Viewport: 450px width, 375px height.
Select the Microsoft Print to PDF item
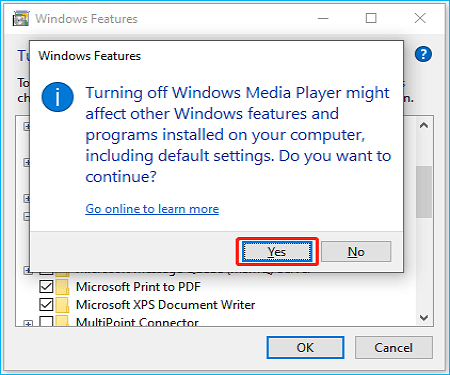[138, 287]
